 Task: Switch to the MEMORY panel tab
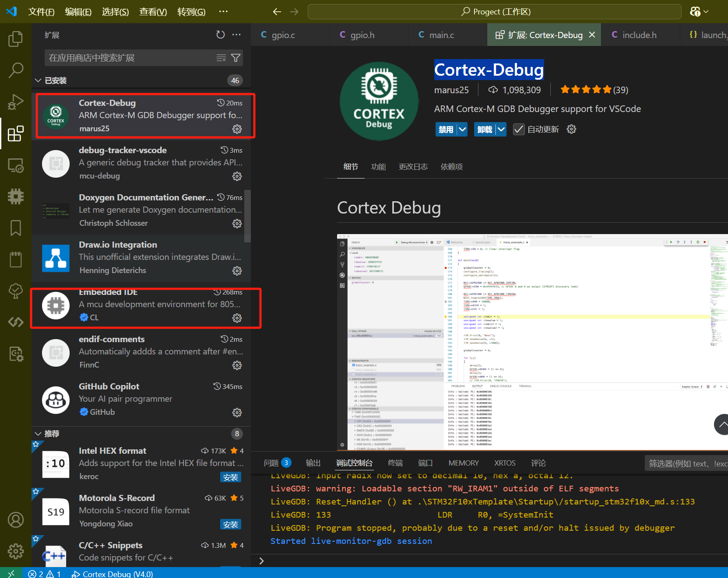463,463
